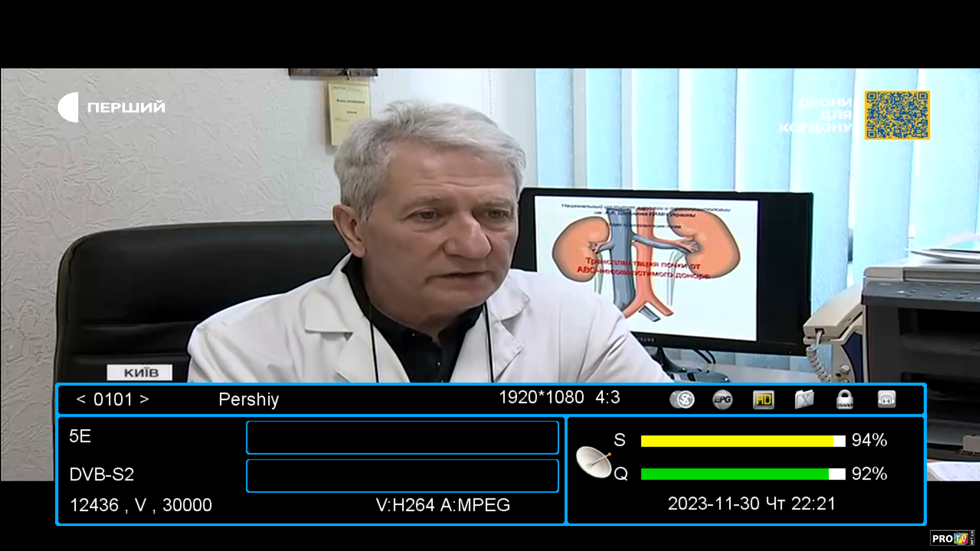
Task: Open the EPG program guide icon
Action: pyautogui.click(x=722, y=399)
